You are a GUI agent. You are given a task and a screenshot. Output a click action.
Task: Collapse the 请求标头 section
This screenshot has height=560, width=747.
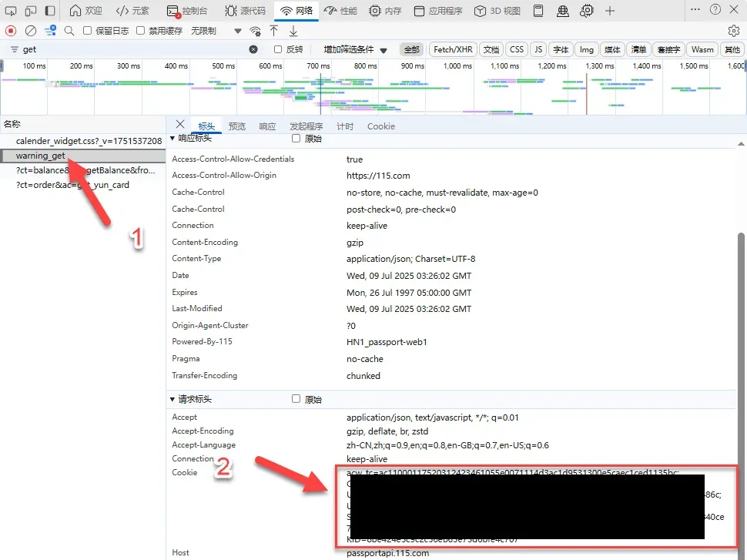(x=173, y=400)
